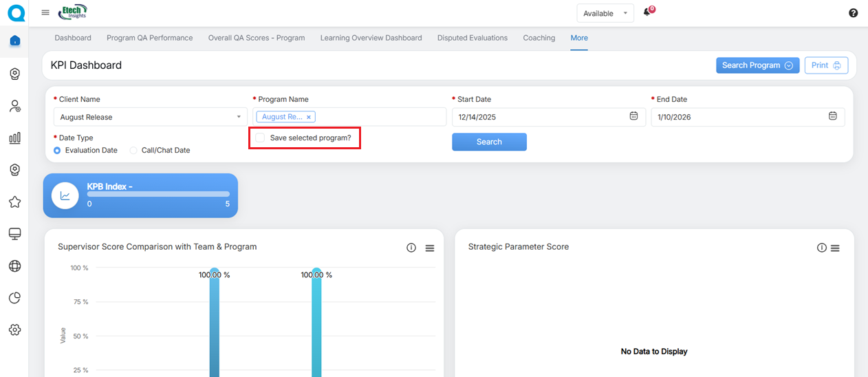Click the bar chart sidebar icon
868x377 pixels.
[x=14, y=138]
